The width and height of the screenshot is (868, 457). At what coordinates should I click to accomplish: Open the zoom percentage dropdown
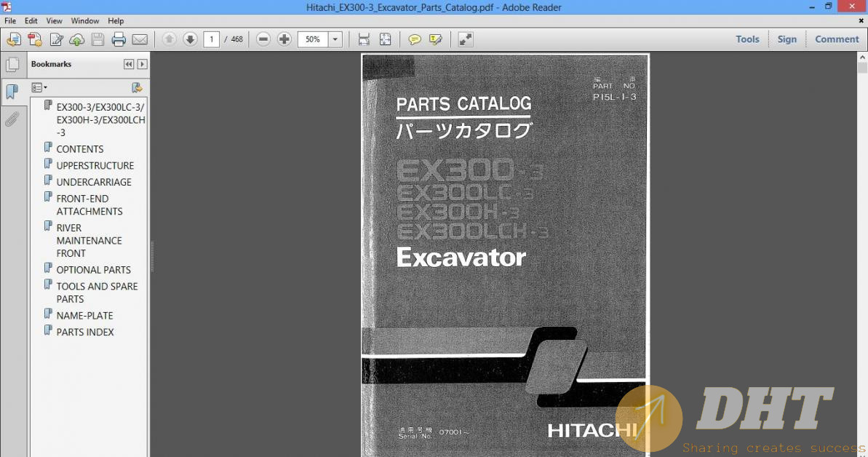coord(335,39)
